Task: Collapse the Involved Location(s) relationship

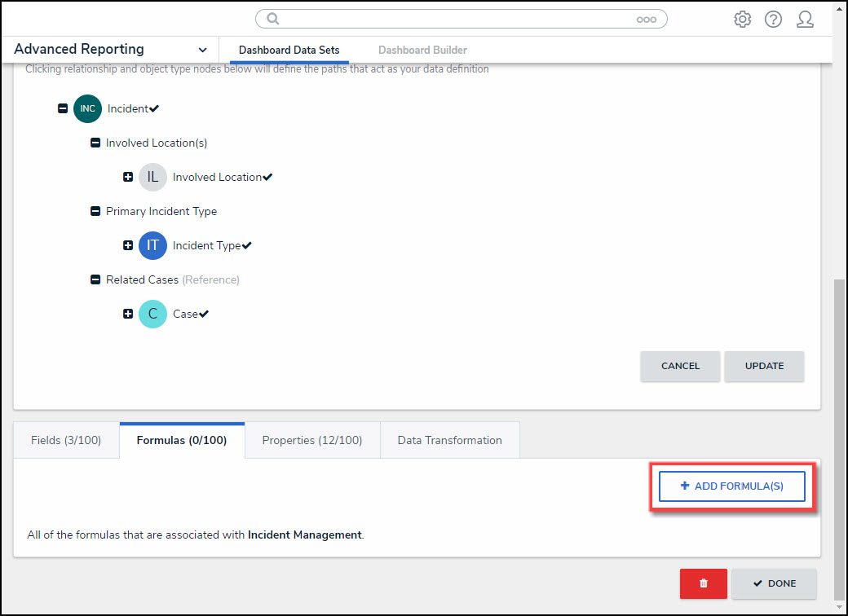Action: click(95, 143)
